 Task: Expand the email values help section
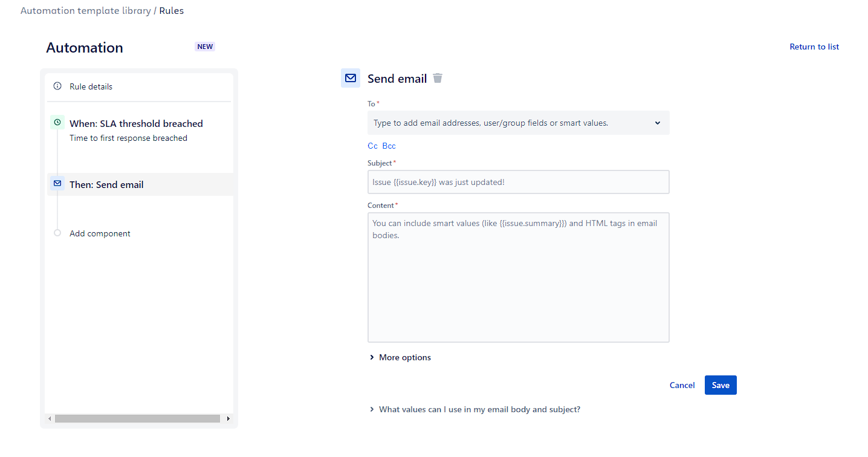[x=479, y=409]
